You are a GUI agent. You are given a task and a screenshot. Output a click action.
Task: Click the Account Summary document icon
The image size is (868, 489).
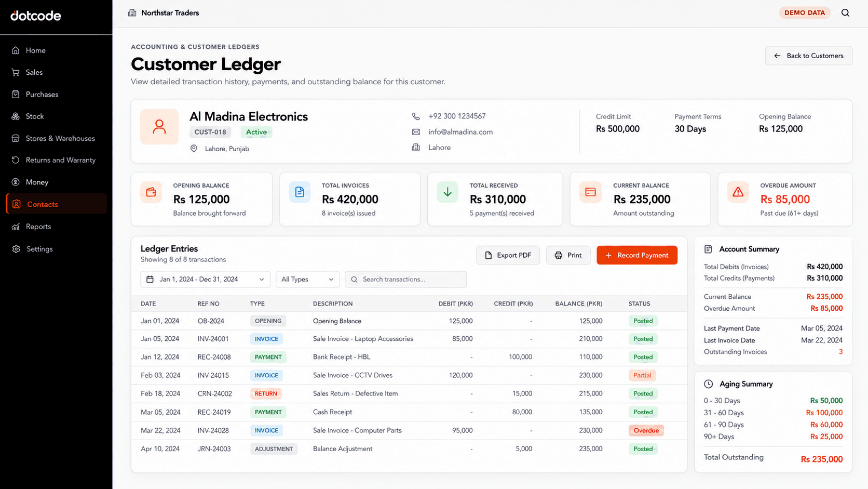708,249
